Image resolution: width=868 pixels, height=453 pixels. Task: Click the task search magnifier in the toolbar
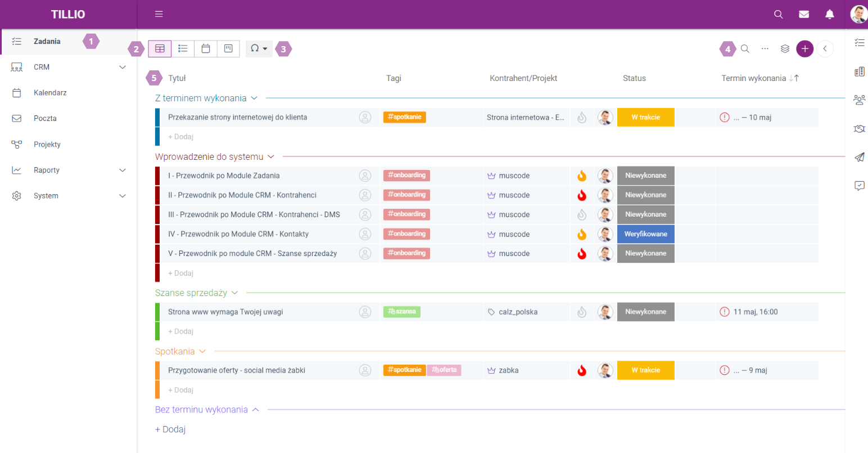click(x=745, y=49)
